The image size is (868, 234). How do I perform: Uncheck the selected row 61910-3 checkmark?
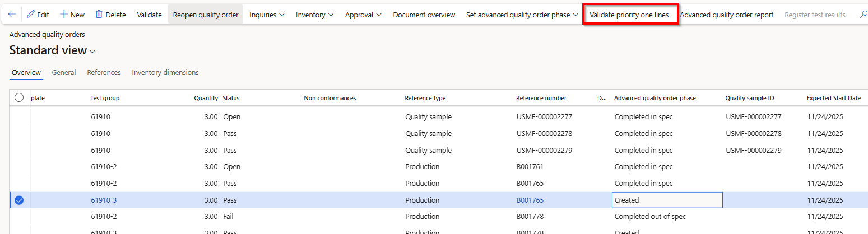pyautogui.click(x=19, y=200)
